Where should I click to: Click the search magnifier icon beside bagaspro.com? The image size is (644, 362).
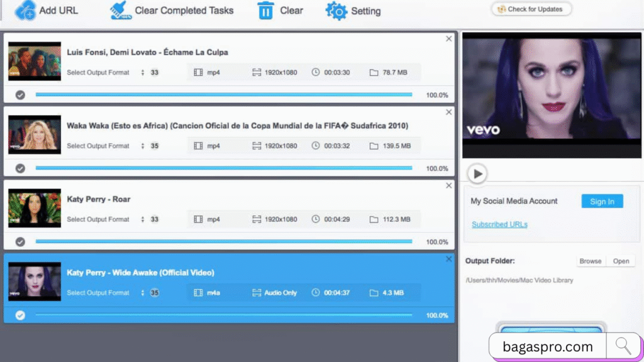[x=623, y=346]
